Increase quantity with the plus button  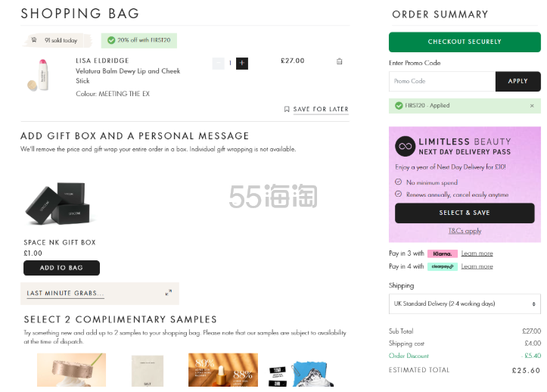pos(242,63)
